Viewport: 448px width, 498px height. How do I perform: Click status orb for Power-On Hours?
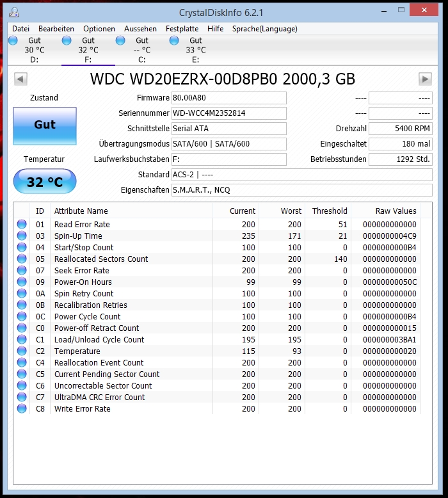click(x=22, y=282)
